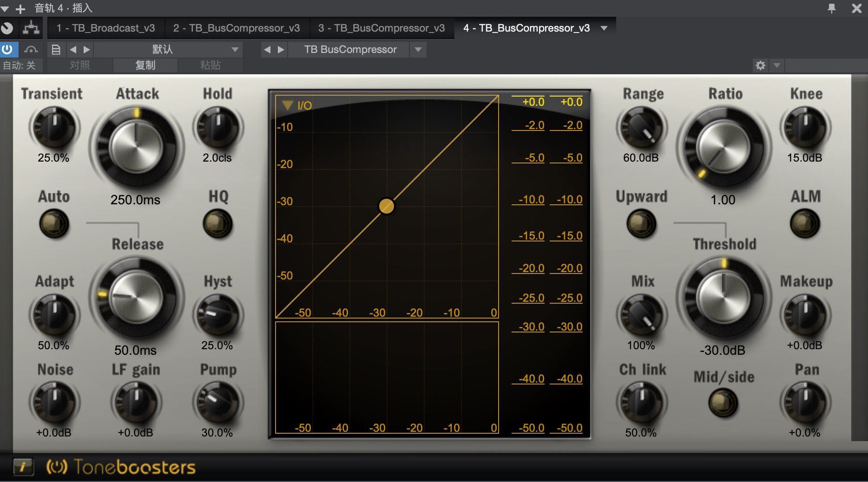Click the 250.0ms attack value
The height and width of the screenshot is (482, 868).
click(135, 200)
